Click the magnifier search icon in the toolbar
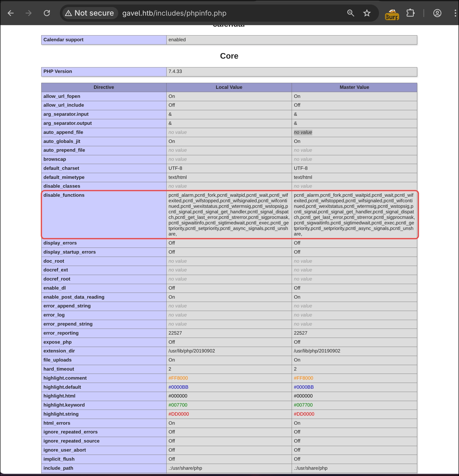Viewport: 459px width, 476px height. 350,13
